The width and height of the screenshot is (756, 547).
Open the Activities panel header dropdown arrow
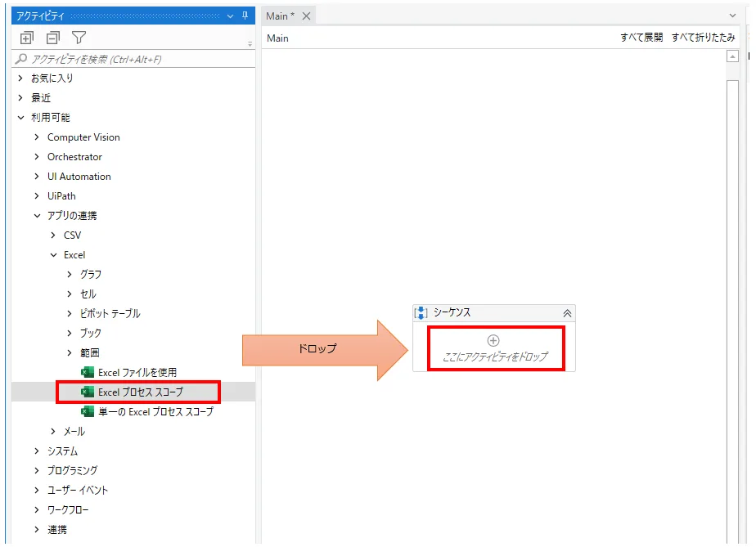point(230,16)
